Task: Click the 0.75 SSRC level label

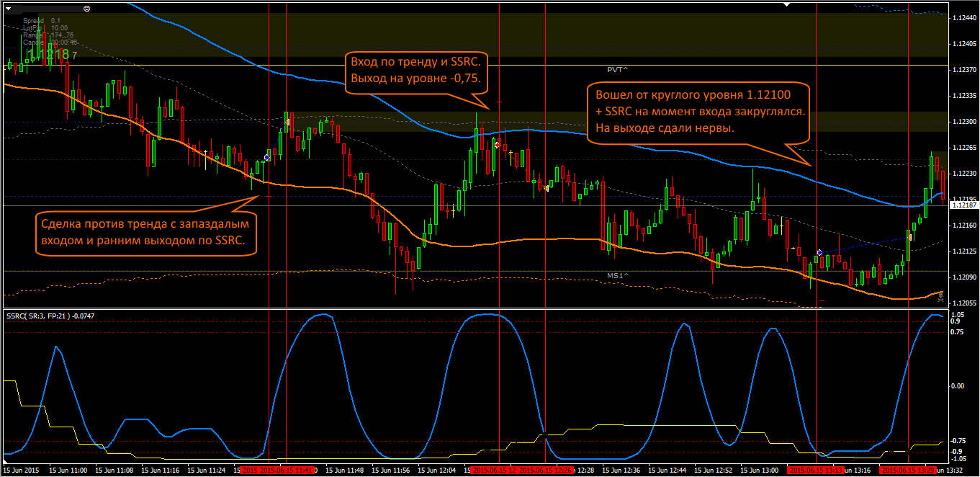Action: [958, 331]
